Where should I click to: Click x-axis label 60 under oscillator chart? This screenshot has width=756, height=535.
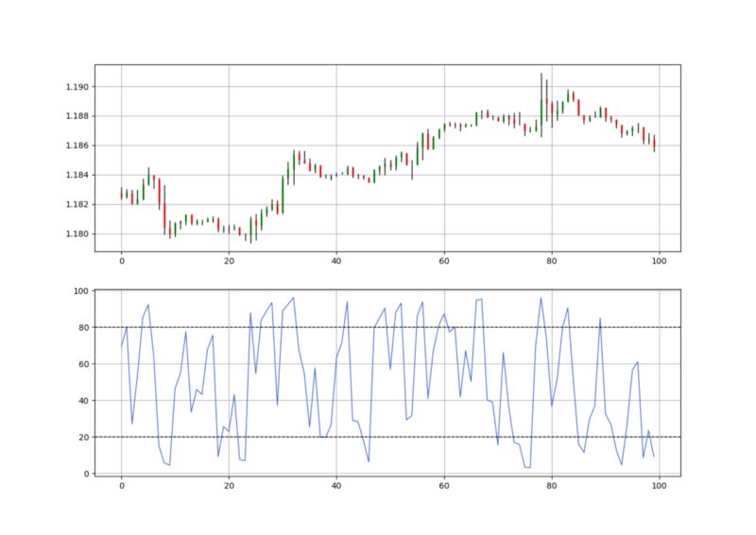pos(444,486)
